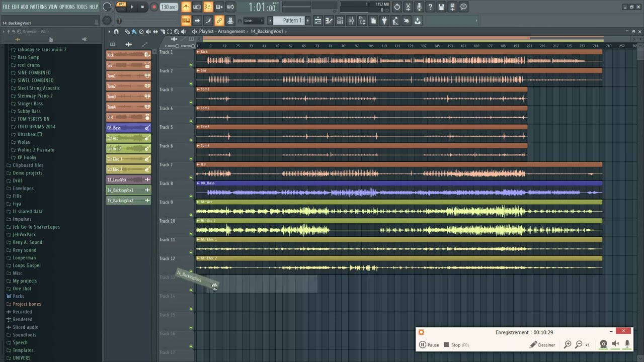Select the Mute tool in playlist toolbar

[x=148, y=31]
